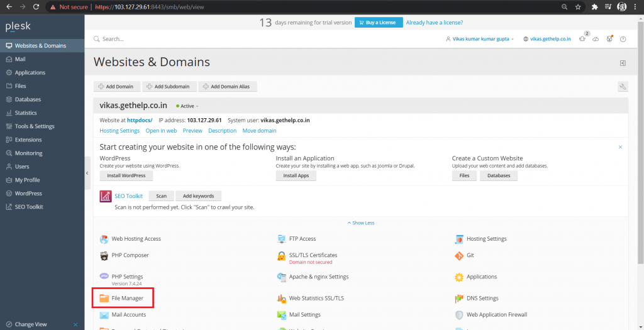Open Tools & Settings in the sidebar
Screen dimensions: 644x330
35,126
